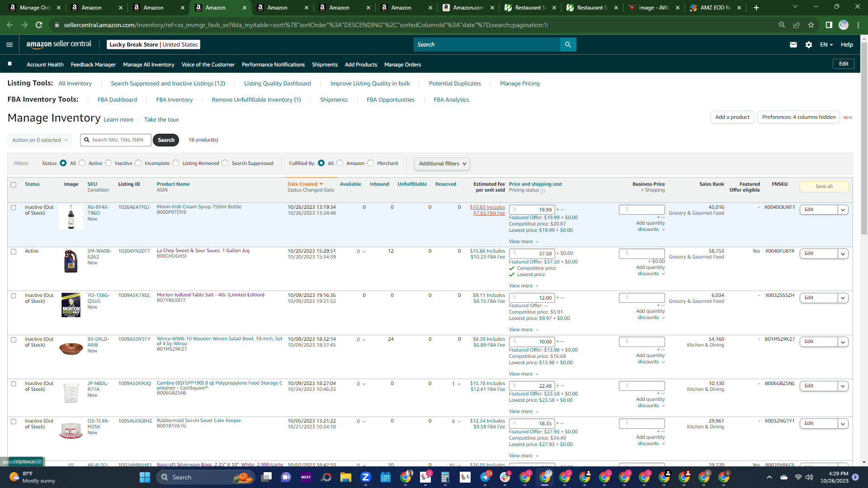The image size is (868, 488).
Task: Click the price field showing 37.50
Action: [x=532, y=254]
